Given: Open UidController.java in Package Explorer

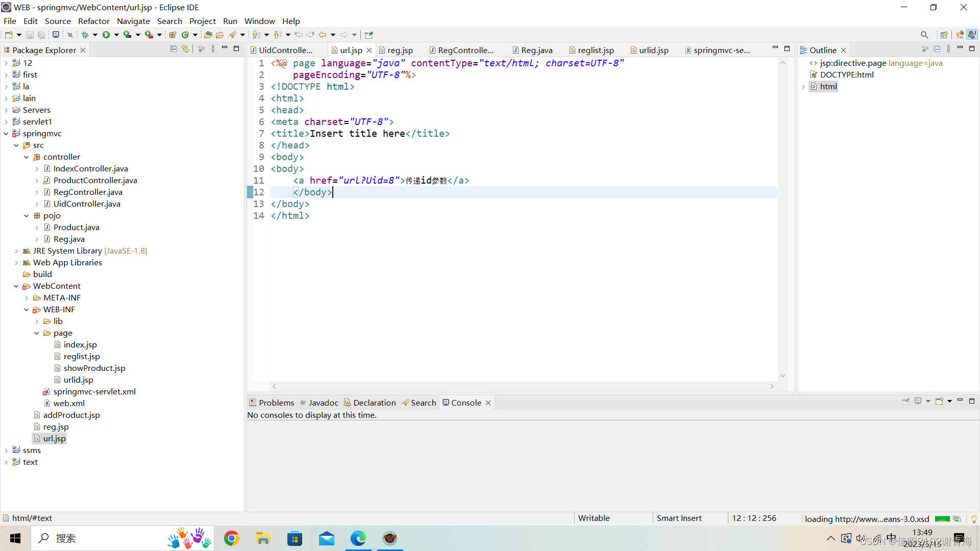Looking at the screenshot, I should point(87,204).
